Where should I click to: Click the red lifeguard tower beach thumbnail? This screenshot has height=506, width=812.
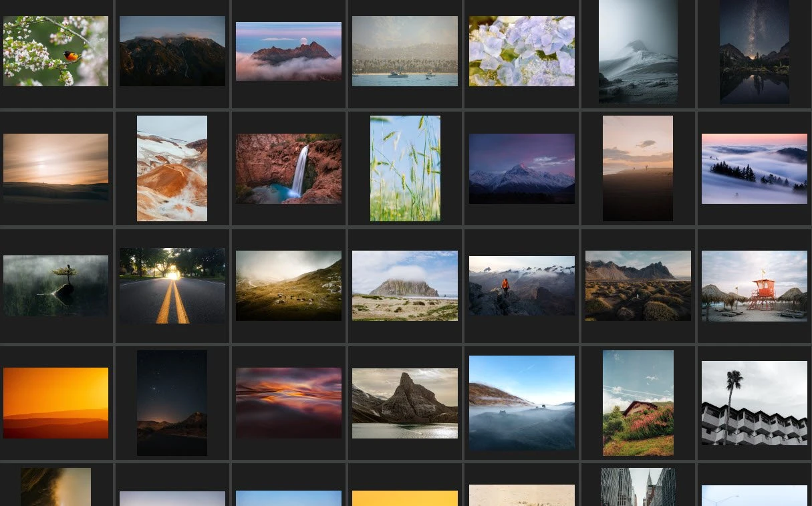click(754, 285)
